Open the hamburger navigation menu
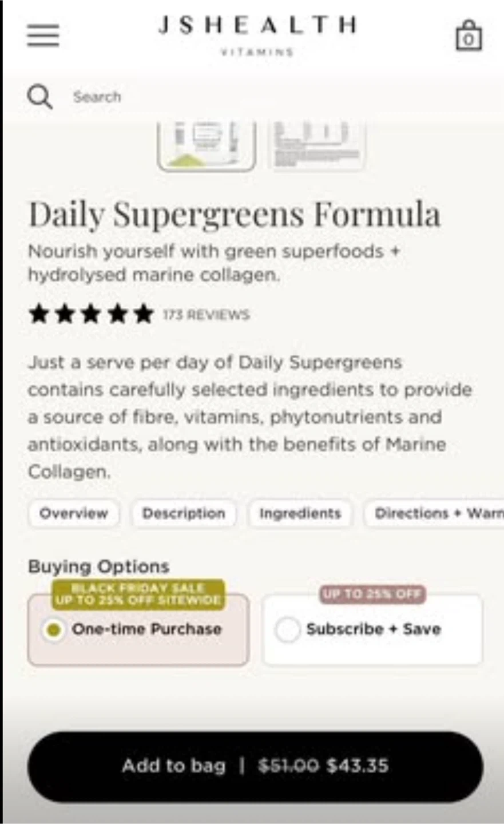This screenshot has height=824, width=504. coord(43,35)
